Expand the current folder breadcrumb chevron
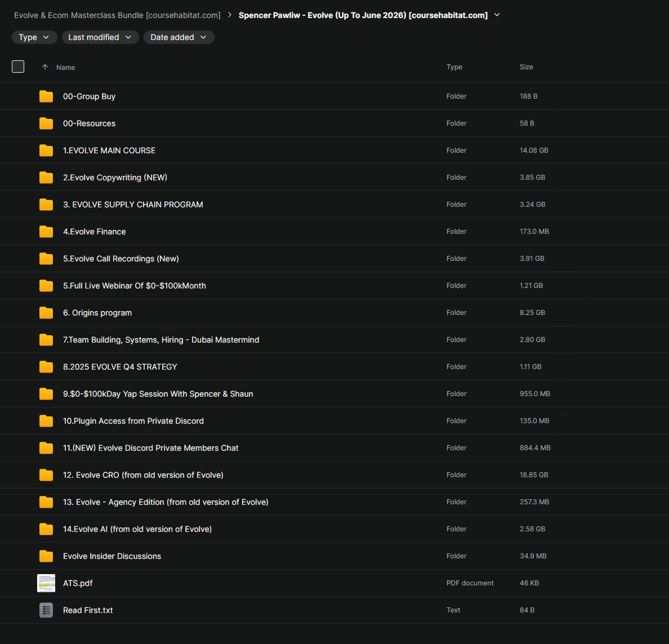669x644 pixels. pos(497,15)
